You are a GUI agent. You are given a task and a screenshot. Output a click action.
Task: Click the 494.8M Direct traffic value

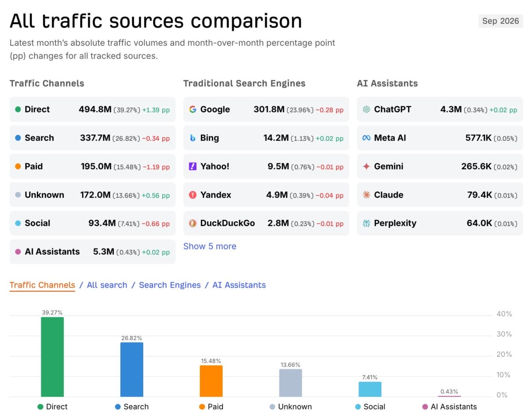tap(95, 109)
